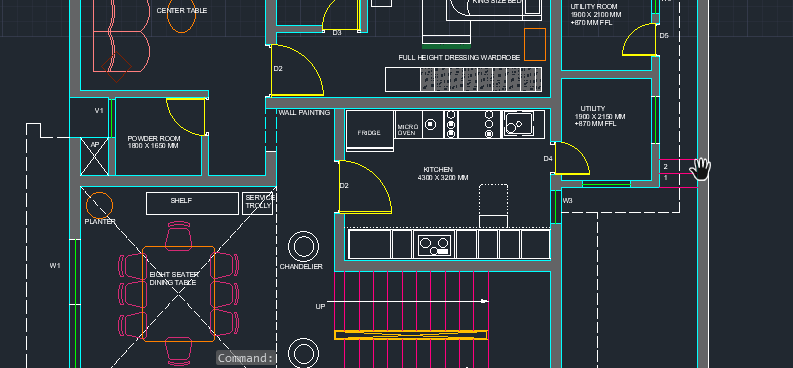Select the MICRO OVEN block

(408, 125)
